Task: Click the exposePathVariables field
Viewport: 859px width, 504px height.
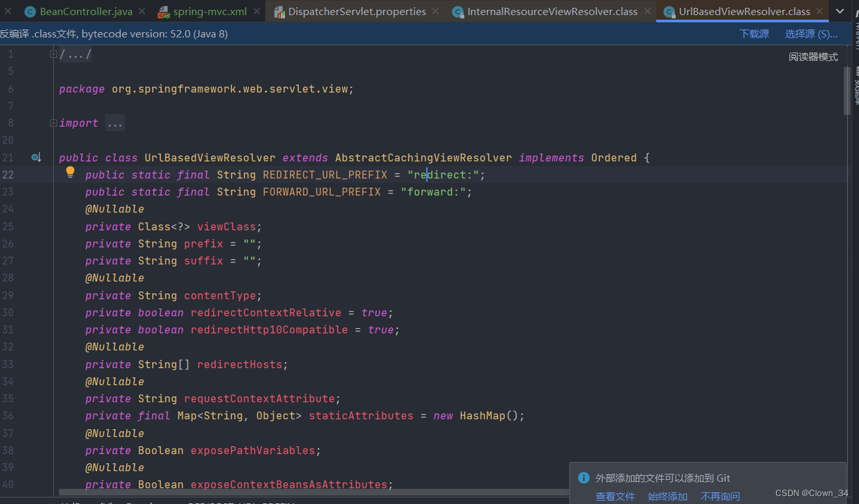Action: (253, 450)
